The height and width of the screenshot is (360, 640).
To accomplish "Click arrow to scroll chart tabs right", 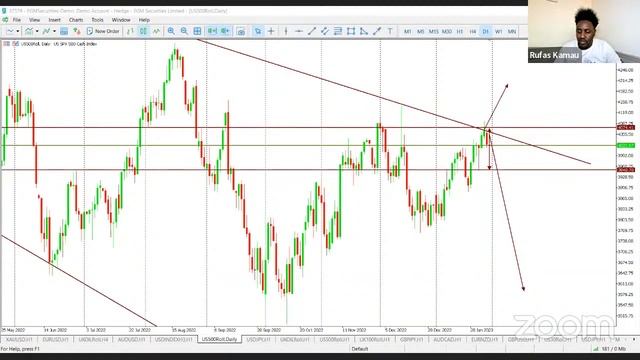I will coord(634,339).
